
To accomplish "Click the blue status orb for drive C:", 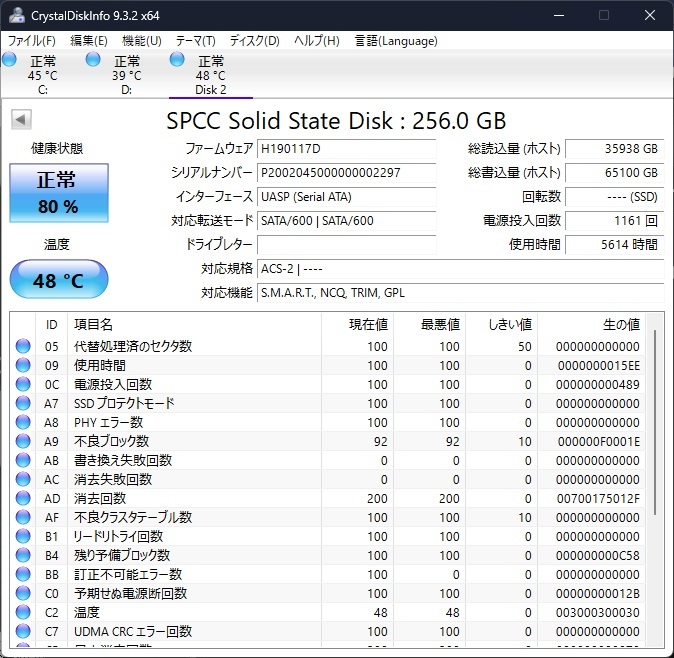I will pyautogui.click(x=9, y=59).
